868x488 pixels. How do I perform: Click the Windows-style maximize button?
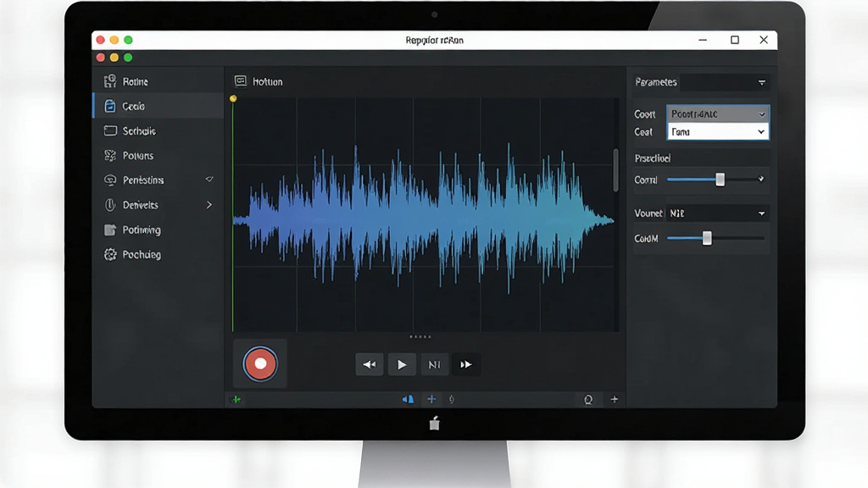point(735,40)
